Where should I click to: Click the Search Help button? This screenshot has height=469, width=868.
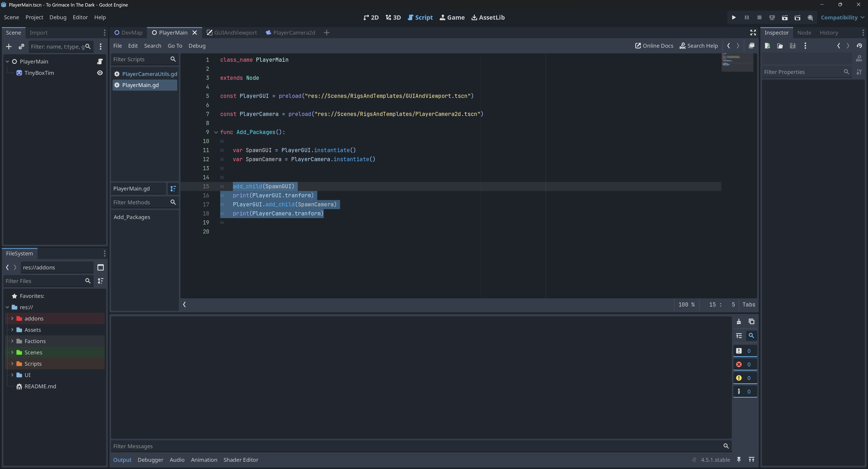(x=698, y=46)
